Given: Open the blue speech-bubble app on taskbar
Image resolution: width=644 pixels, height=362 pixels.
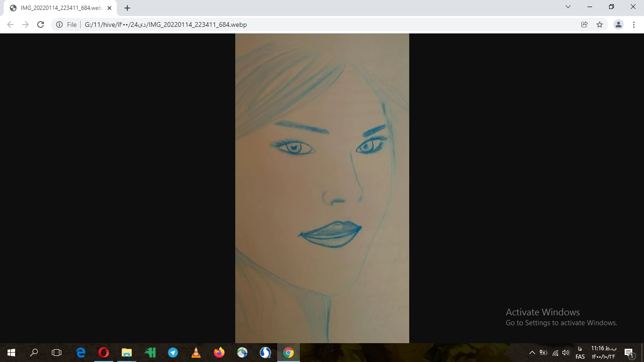Looking at the screenshot, I should coord(265,353).
